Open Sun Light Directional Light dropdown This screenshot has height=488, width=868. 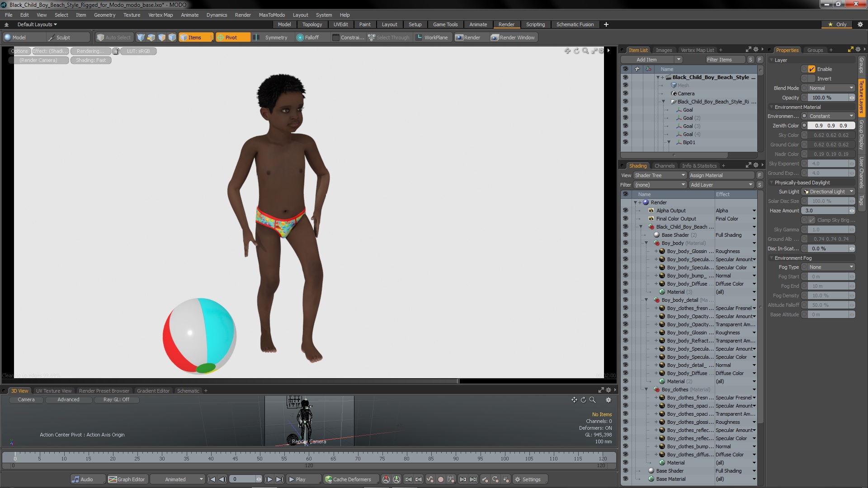coord(828,192)
